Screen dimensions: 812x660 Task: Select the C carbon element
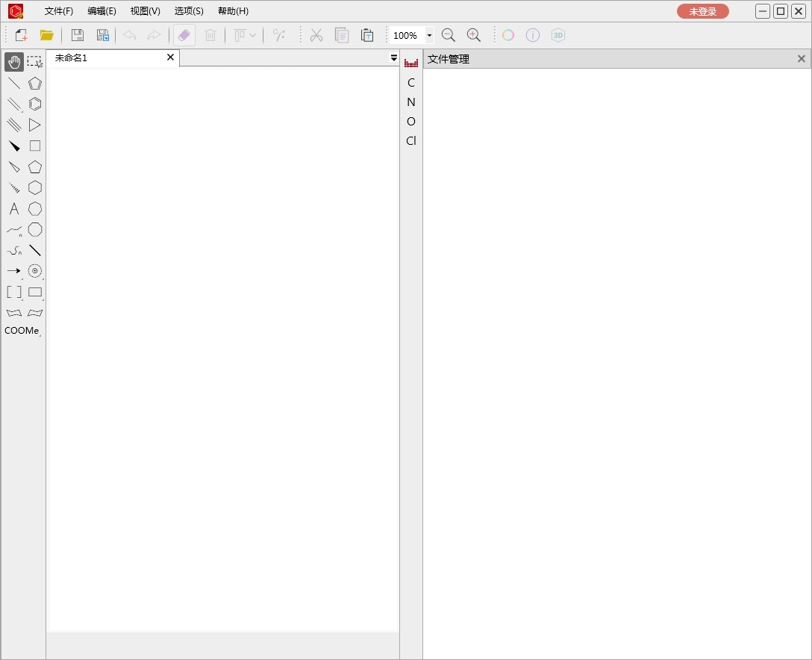click(411, 82)
